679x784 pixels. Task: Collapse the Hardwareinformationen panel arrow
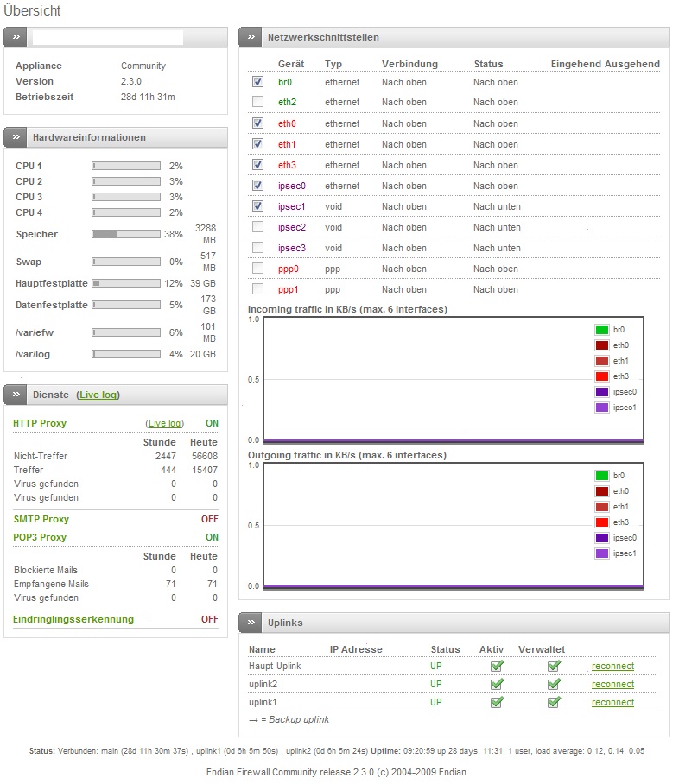tap(17, 137)
